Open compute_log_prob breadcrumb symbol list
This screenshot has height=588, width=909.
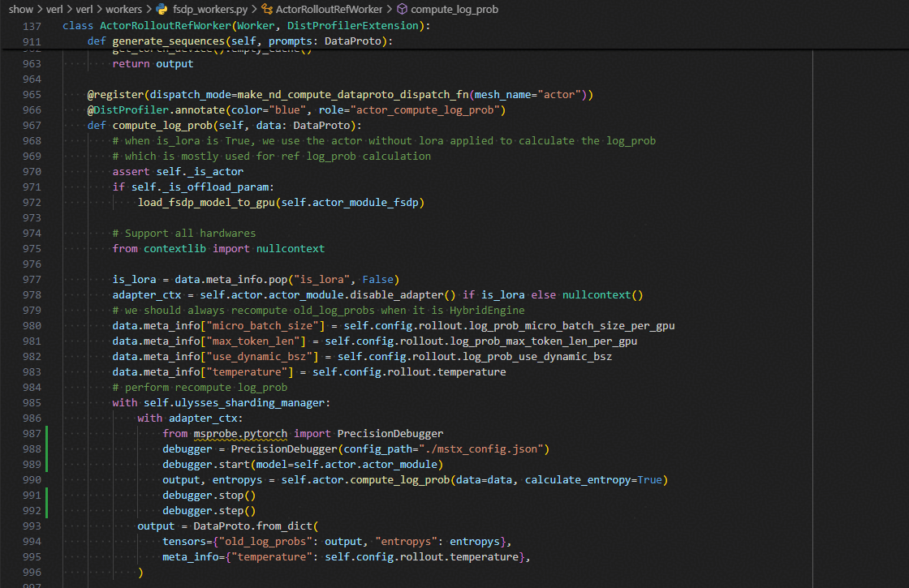[454, 9]
